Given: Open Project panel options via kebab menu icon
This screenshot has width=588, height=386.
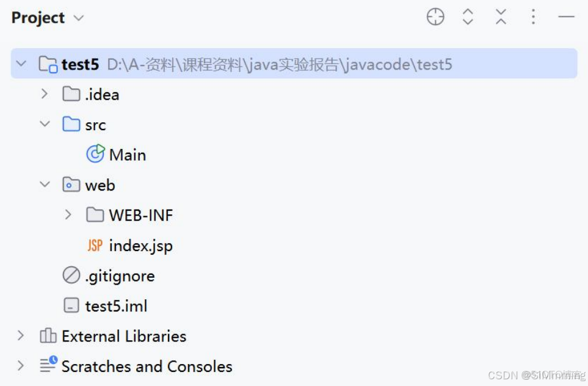Looking at the screenshot, I should pos(533,17).
